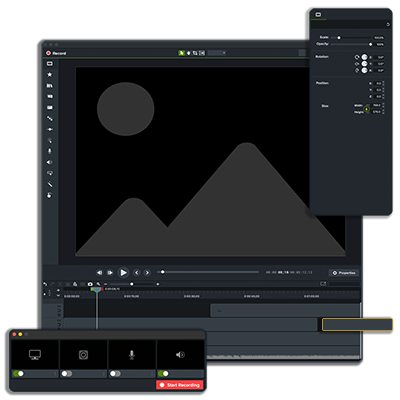Click the Opacity slider handle
Image resolution: width=400 pixels, height=400 pixels.
tap(370, 44)
